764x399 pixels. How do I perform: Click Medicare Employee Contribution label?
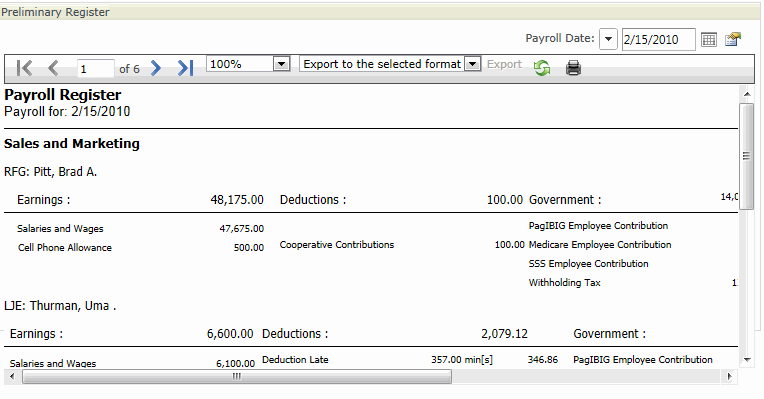point(600,245)
